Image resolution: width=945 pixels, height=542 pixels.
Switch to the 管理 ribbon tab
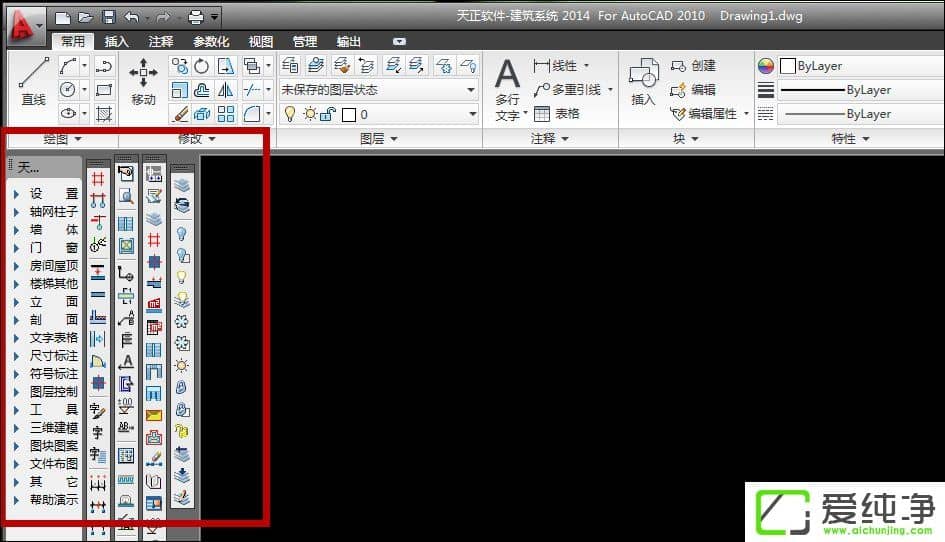point(305,42)
